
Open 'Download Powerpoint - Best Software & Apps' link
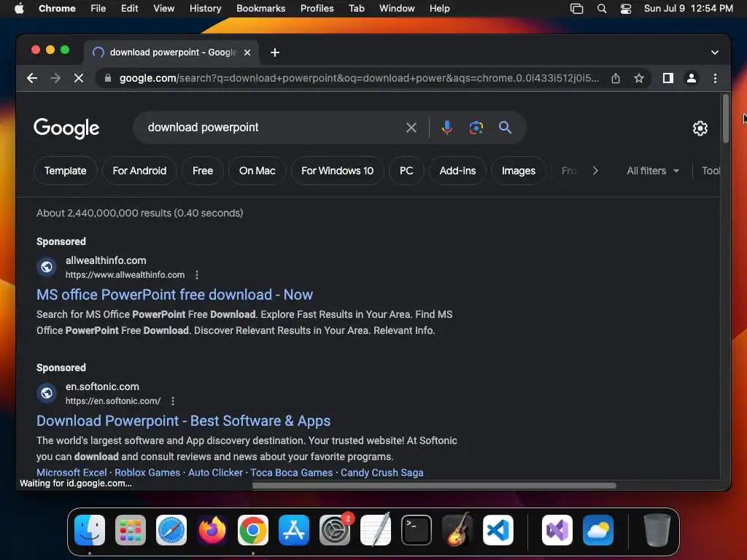coord(183,421)
